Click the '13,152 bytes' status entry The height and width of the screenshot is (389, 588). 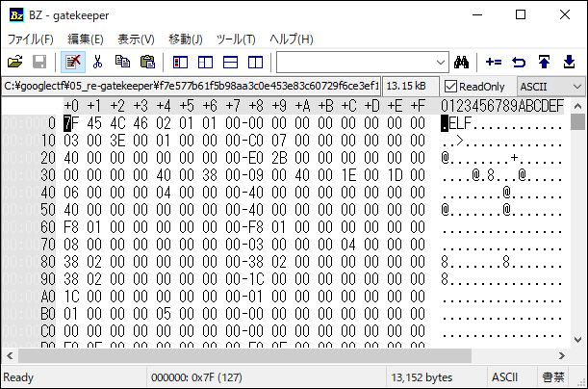click(422, 377)
